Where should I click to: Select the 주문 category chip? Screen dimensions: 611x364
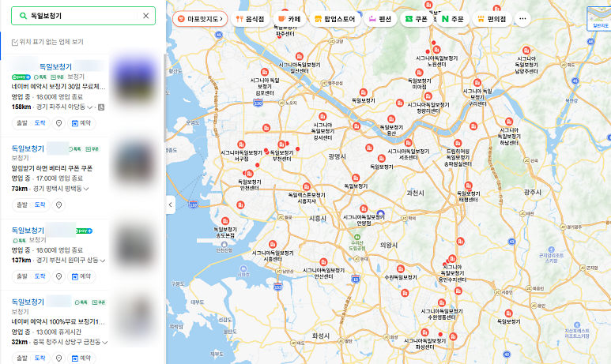coord(452,19)
